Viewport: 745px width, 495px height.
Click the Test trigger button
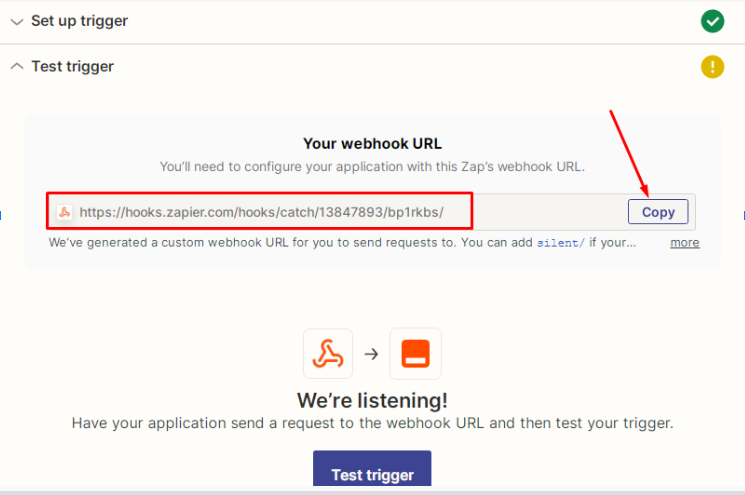(x=372, y=469)
